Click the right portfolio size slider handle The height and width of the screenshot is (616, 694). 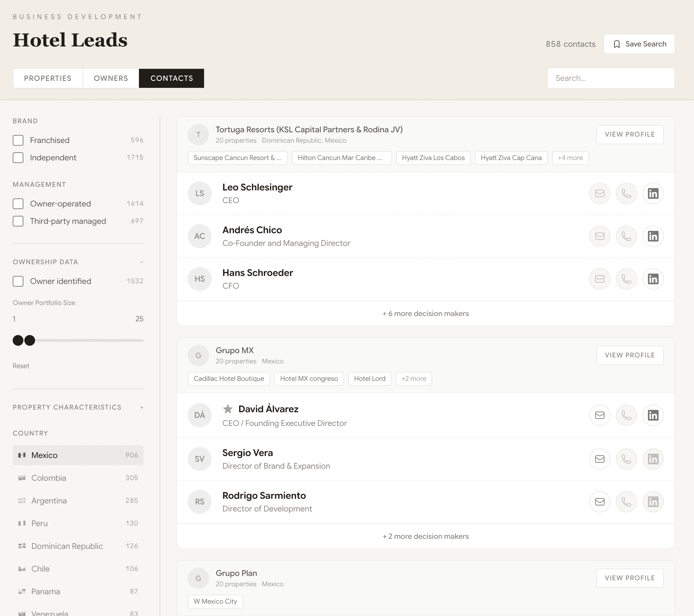pos(30,340)
